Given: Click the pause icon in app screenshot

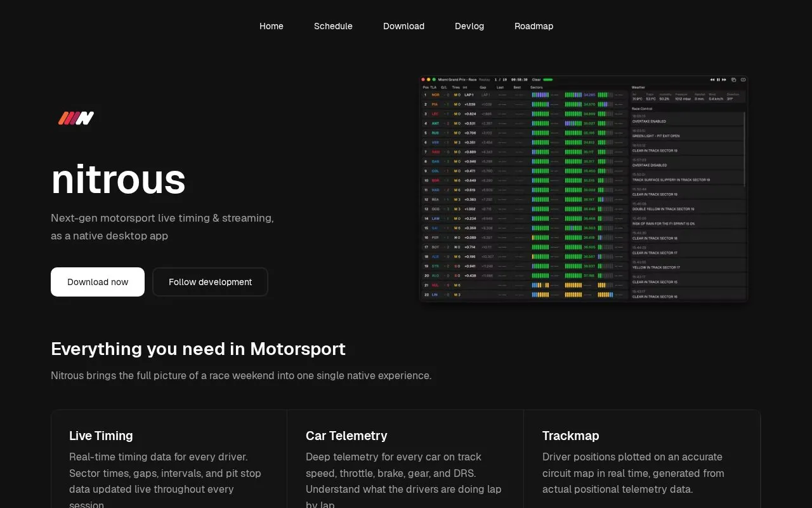Looking at the screenshot, I should point(718,80).
